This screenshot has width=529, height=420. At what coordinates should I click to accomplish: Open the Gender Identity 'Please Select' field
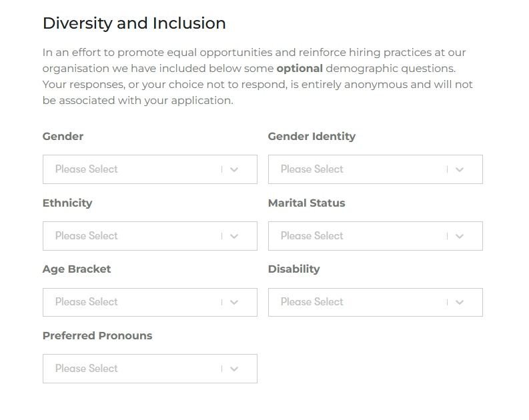(312, 169)
